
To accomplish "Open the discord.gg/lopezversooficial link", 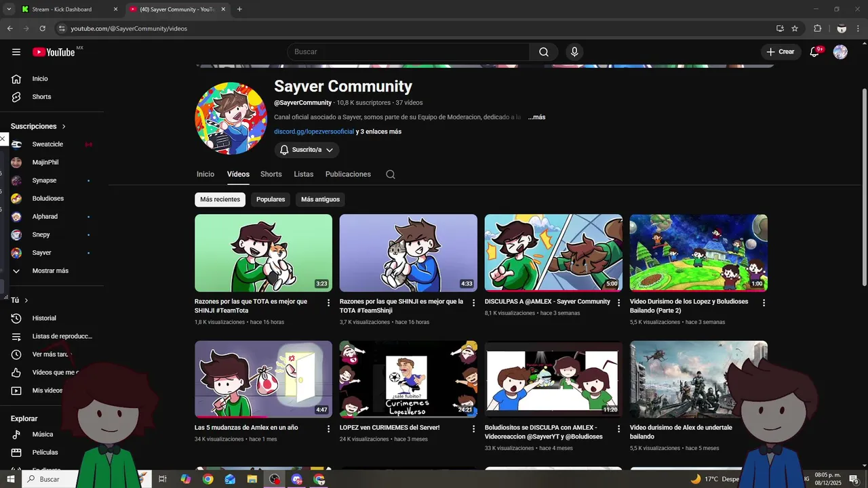I will pyautogui.click(x=314, y=131).
